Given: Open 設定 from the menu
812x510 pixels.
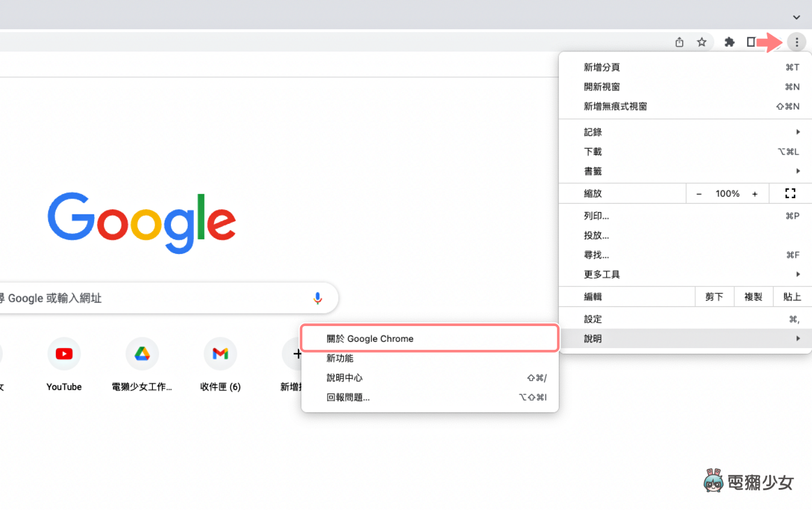Looking at the screenshot, I should click(593, 319).
